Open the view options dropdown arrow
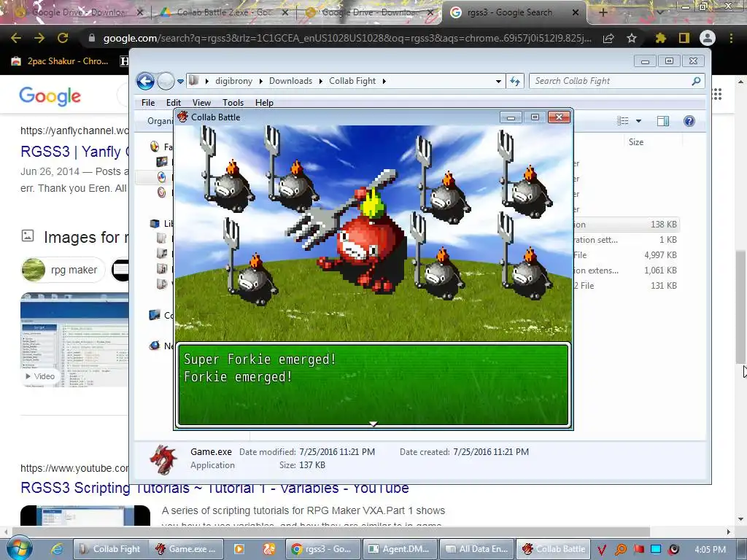The height and width of the screenshot is (560, 747). (x=638, y=121)
